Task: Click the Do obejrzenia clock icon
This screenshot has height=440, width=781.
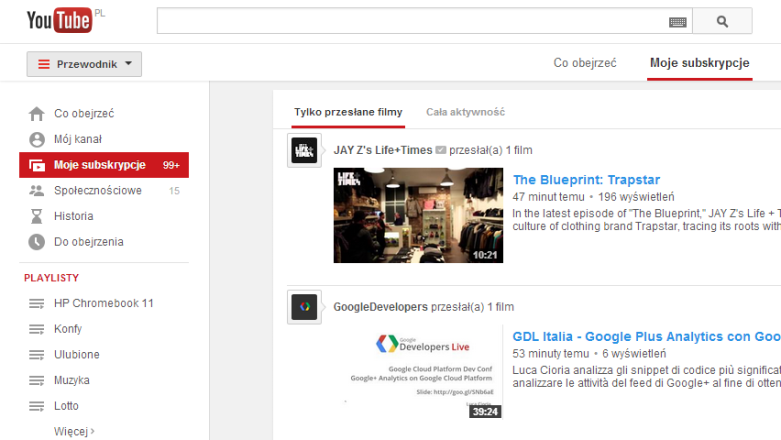Action: tap(37, 241)
